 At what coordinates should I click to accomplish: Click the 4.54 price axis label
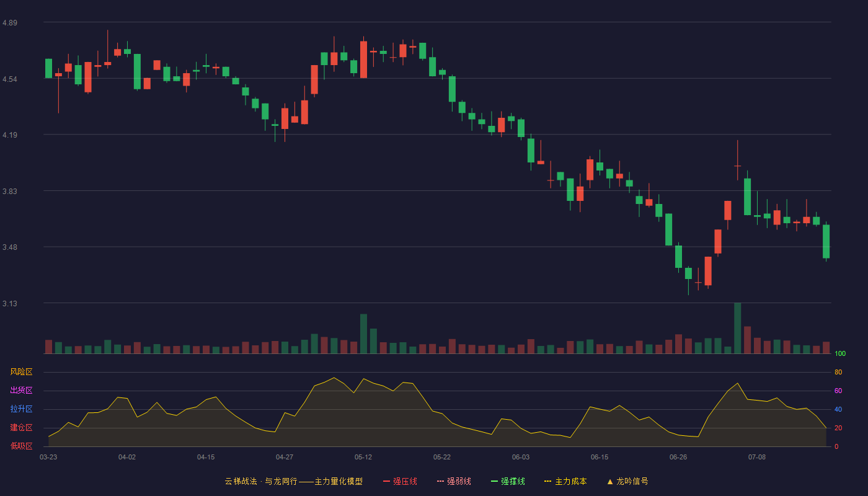[10, 79]
